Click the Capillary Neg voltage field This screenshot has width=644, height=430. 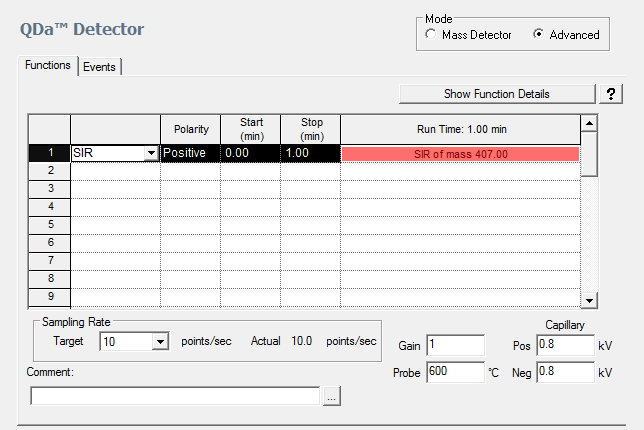[566, 372]
